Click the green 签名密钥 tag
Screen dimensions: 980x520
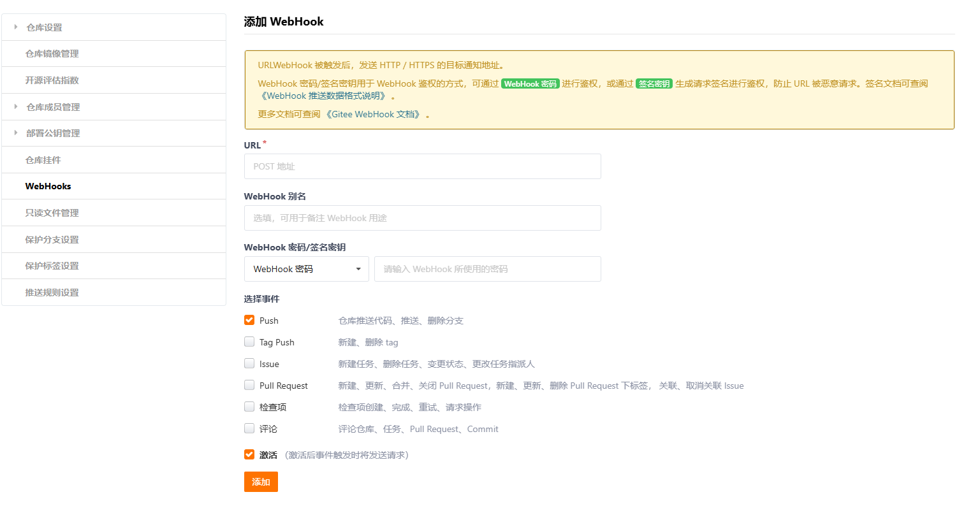pyautogui.click(x=654, y=83)
